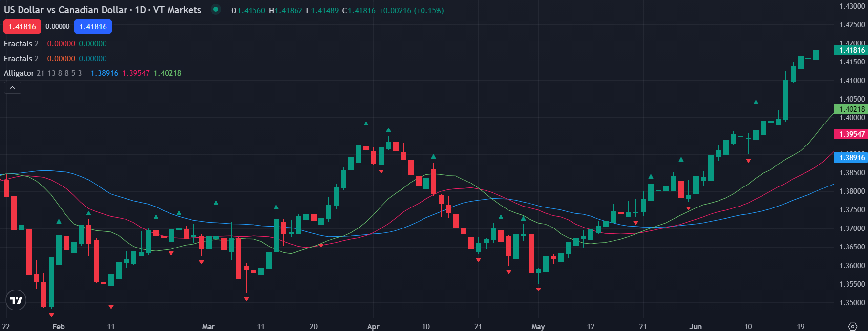Viewport: 868px width, 331px height.
Task: Collapse the indicator legend chevron
Action: pyautogui.click(x=13, y=88)
